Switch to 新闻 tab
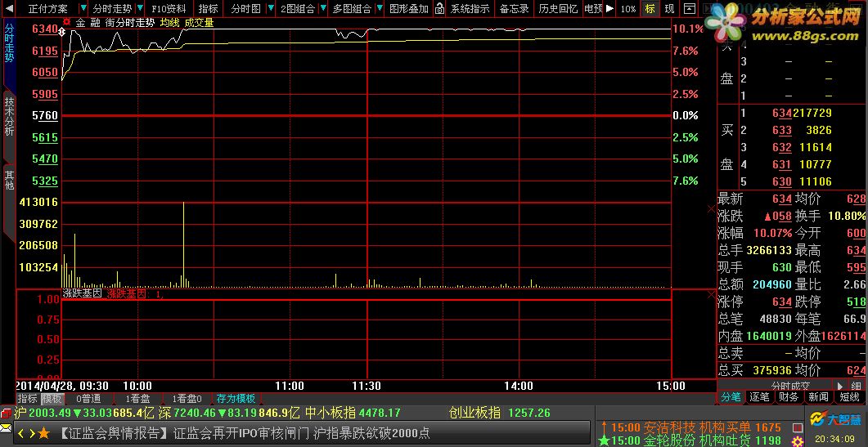The height and width of the screenshot is (447, 868). pos(818,396)
